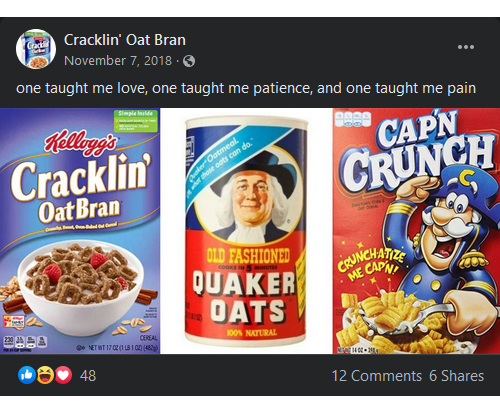500x414 pixels.
Task: Open the 48 reactions count
Action: point(88,376)
